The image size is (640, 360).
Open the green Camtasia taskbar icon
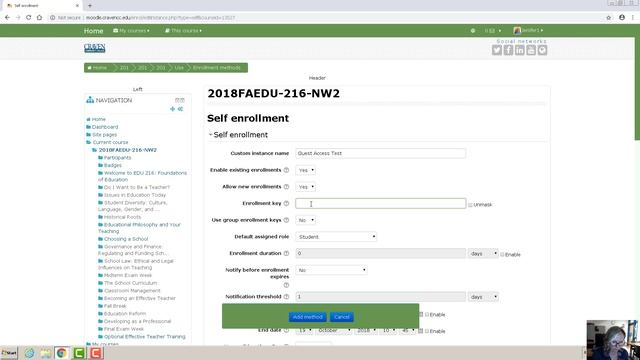[x=79, y=353]
